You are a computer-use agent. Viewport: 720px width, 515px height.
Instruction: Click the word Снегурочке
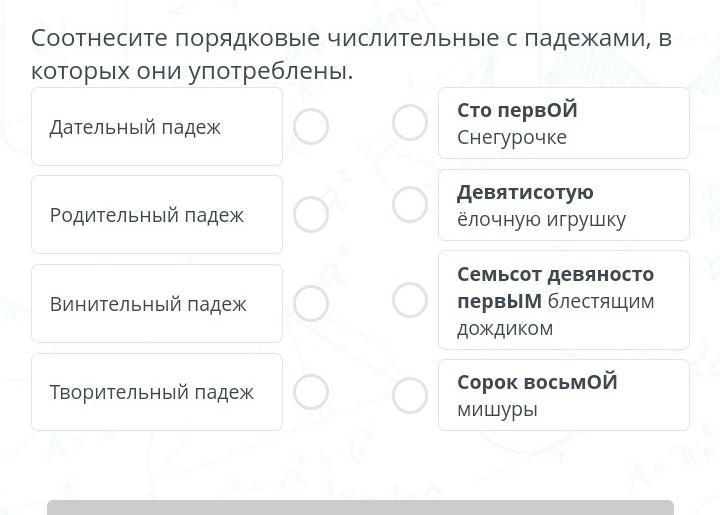tap(512, 137)
